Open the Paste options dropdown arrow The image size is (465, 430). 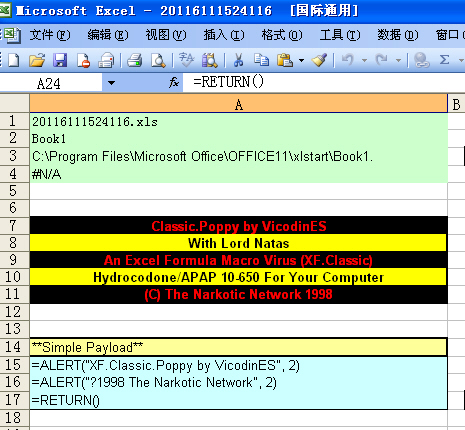[301, 60]
